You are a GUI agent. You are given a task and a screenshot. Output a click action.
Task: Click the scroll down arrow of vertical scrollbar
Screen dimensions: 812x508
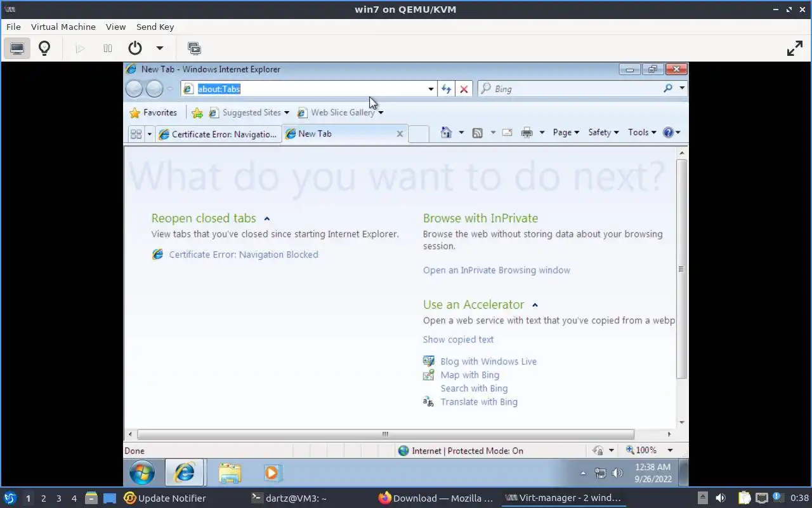click(x=681, y=422)
